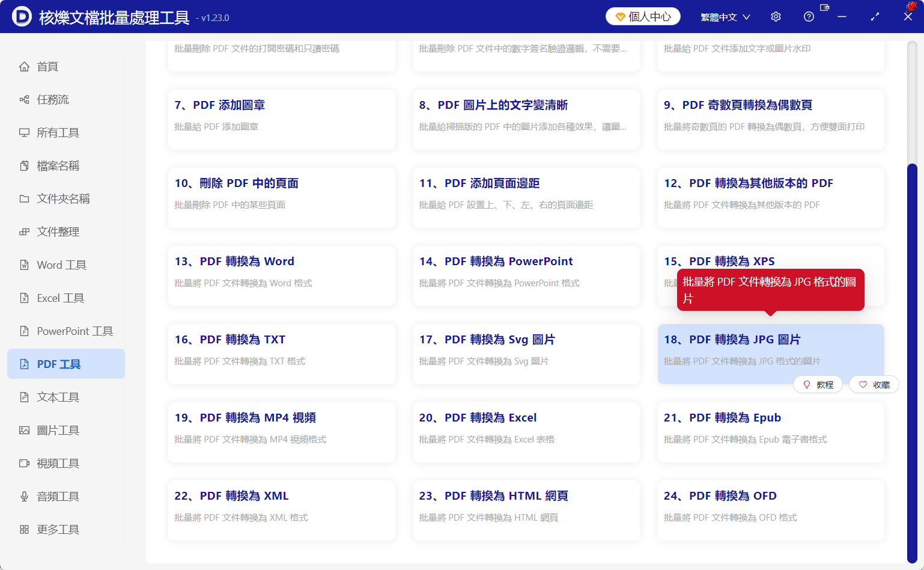Click the PDF document icon in sidebar
The height and width of the screenshot is (570, 924).
24,364
